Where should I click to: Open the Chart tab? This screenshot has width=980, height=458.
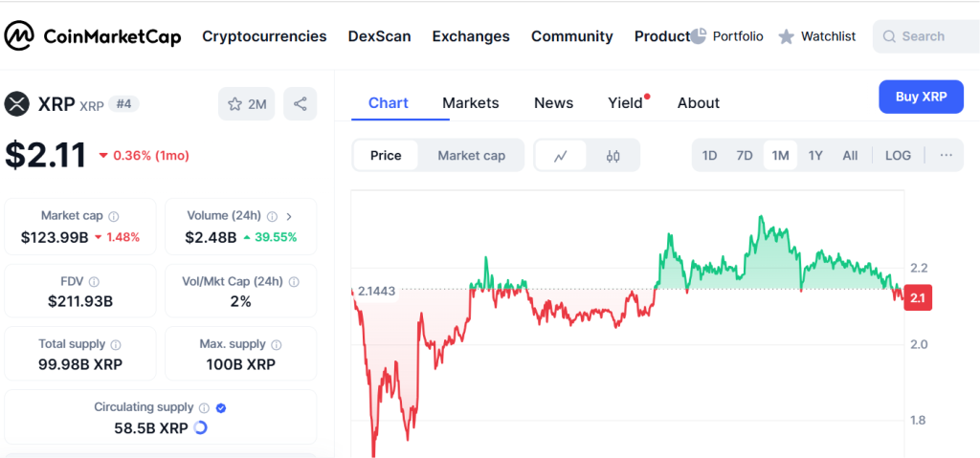[x=389, y=103]
